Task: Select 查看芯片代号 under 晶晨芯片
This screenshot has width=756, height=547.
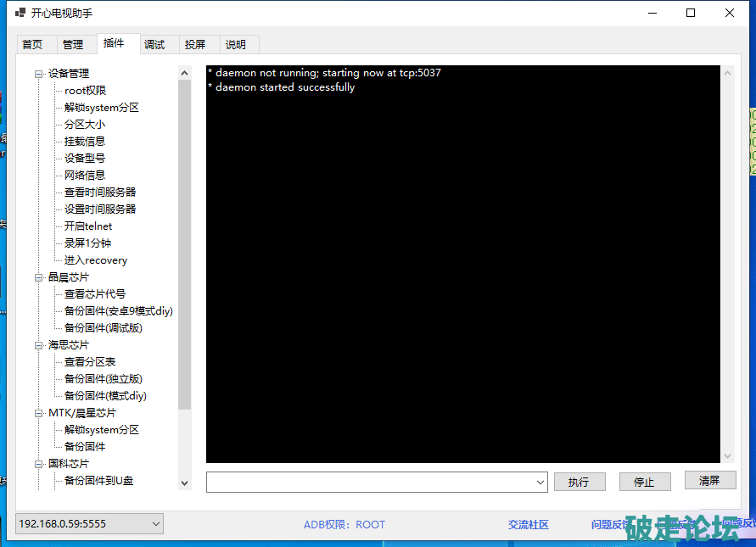Action: (95, 294)
